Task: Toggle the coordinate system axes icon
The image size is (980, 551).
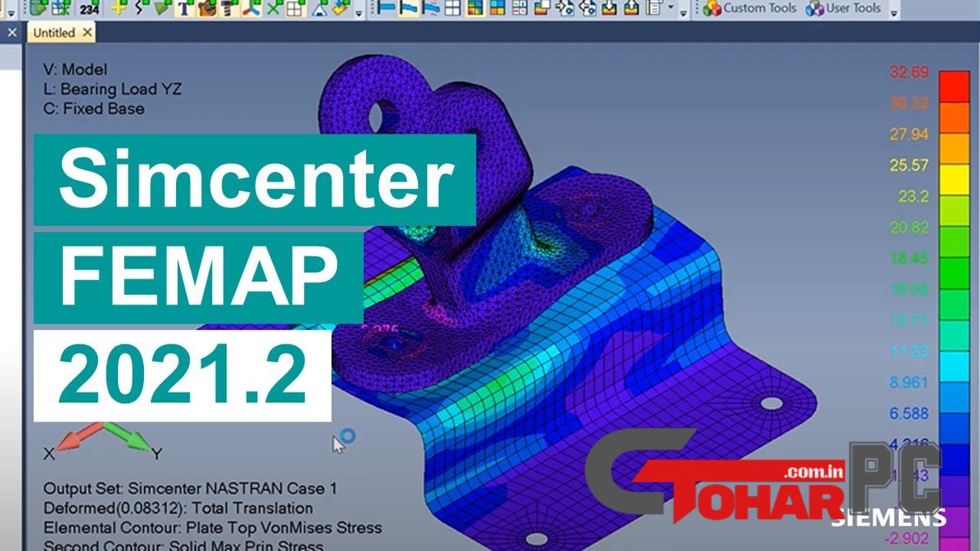Action: coord(250,8)
